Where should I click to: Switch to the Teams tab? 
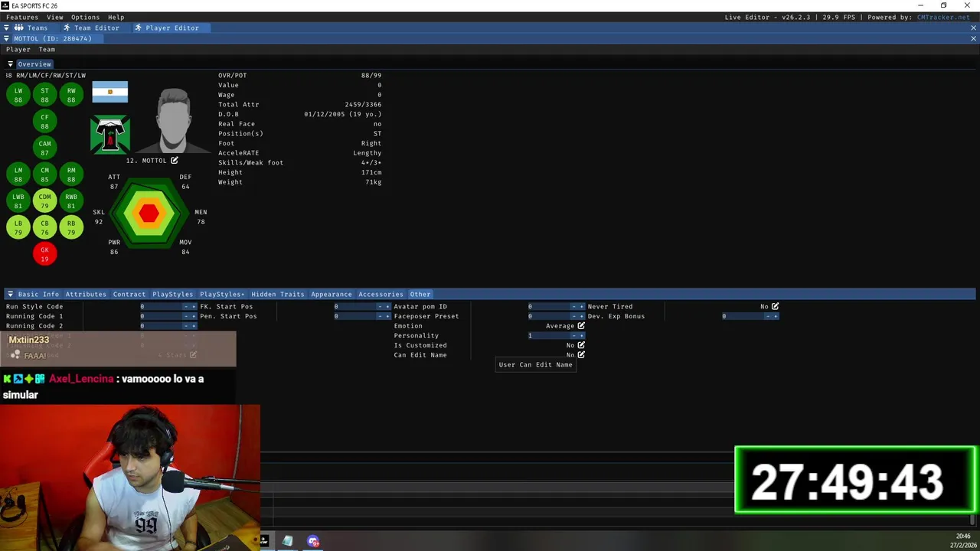click(x=32, y=28)
